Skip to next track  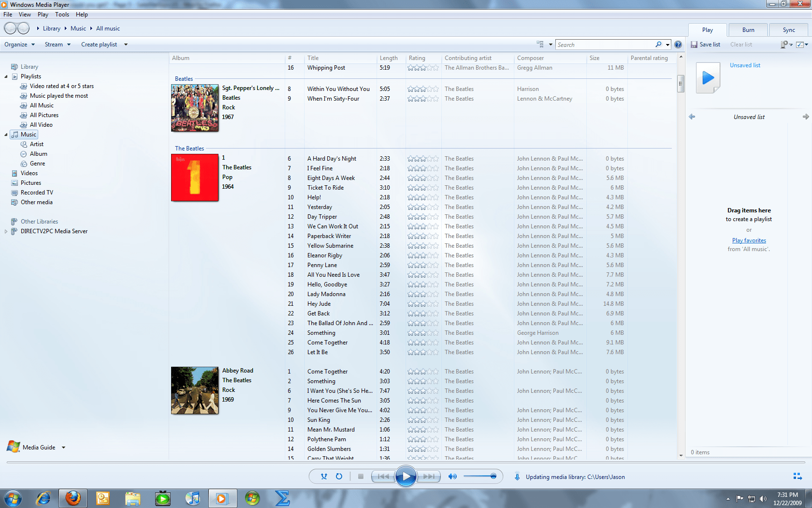429,477
